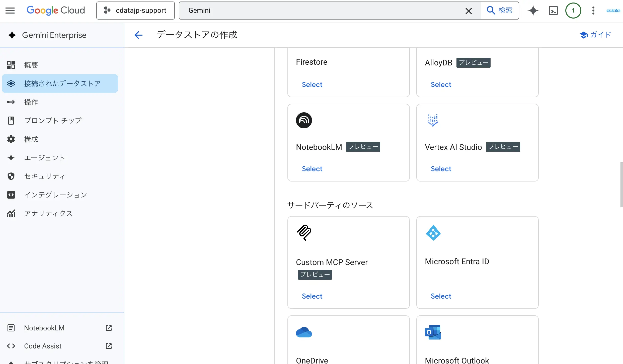The width and height of the screenshot is (623, 364).
Task: Go back with the blue arrow
Action: [138, 35]
